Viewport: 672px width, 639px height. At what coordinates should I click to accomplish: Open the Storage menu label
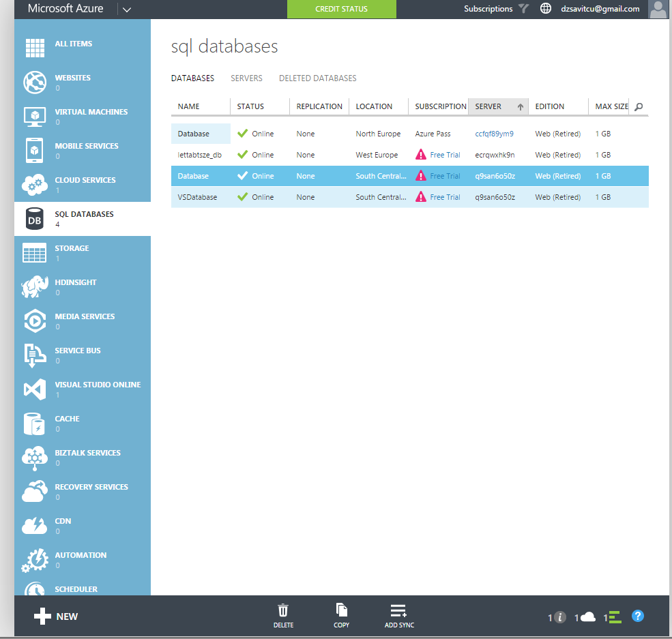coord(72,248)
